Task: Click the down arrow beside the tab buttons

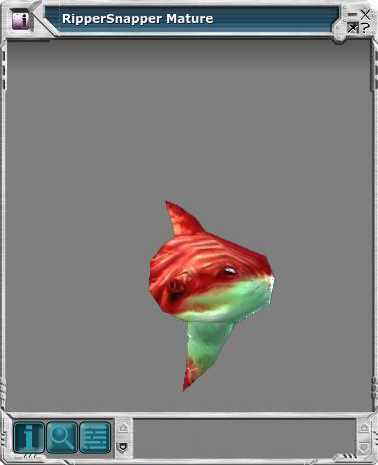Action: [123, 447]
